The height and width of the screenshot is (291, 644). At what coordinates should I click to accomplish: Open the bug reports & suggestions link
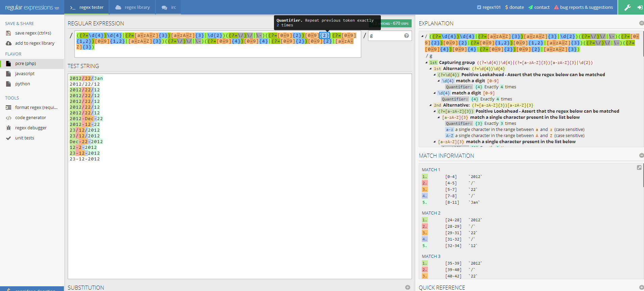[x=583, y=7]
